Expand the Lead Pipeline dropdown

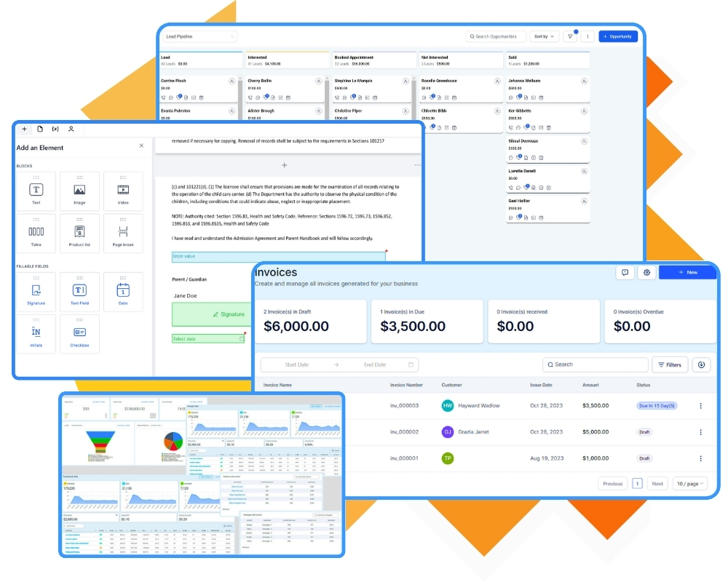(199, 36)
